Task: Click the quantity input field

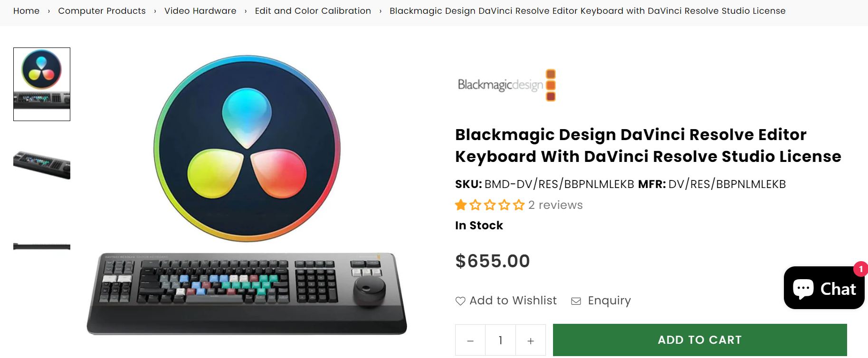Action: (x=500, y=340)
